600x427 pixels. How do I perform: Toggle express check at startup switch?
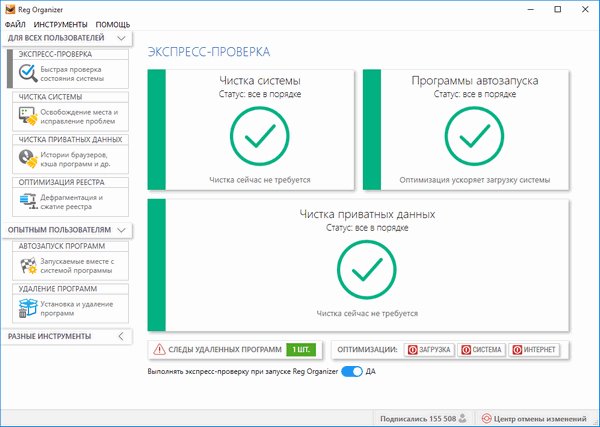352,372
